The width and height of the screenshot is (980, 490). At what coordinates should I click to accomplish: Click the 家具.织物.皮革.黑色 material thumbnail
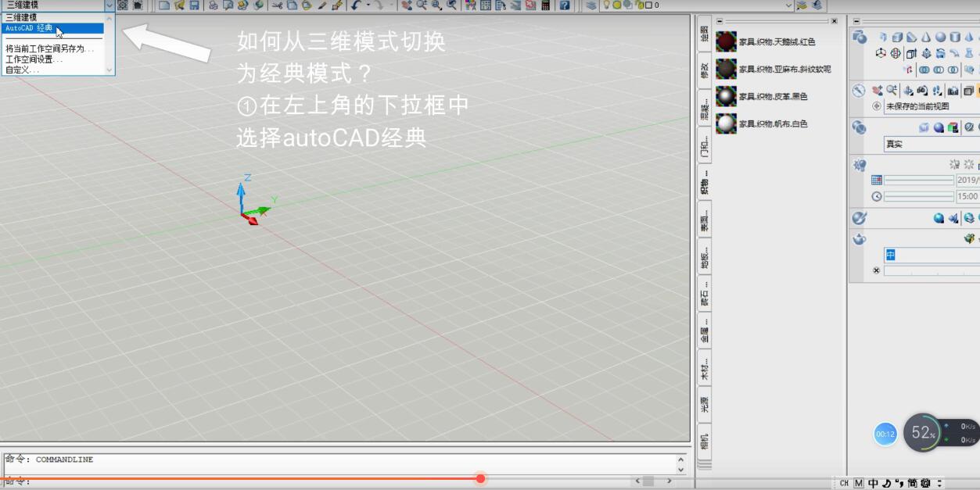tap(725, 97)
